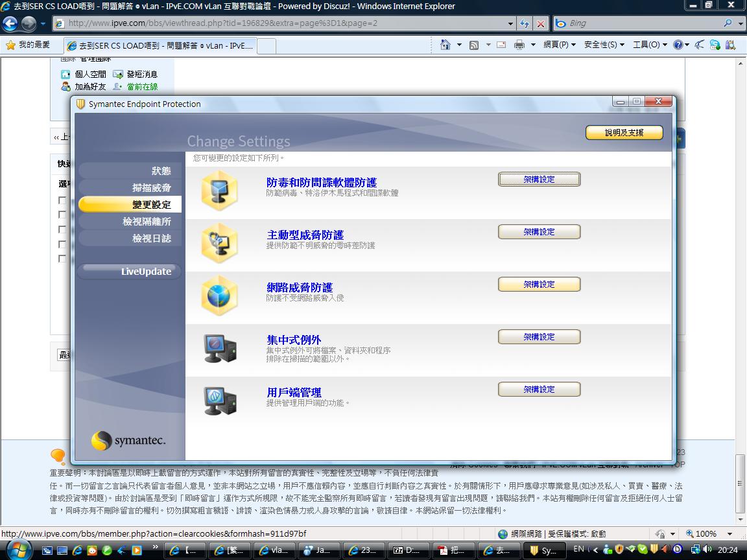Open the PDF document taskbar item
The width and height of the screenshot is (747, 560).
pos(453,550)
